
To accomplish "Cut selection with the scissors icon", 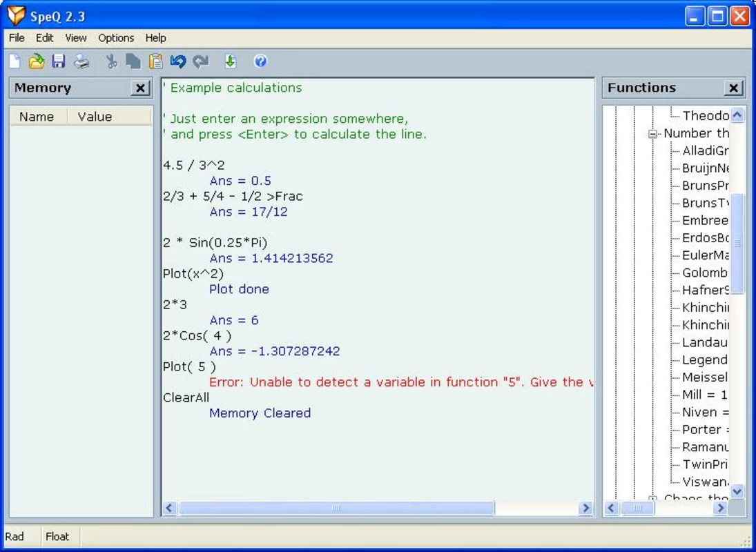I will pos(112,61).
